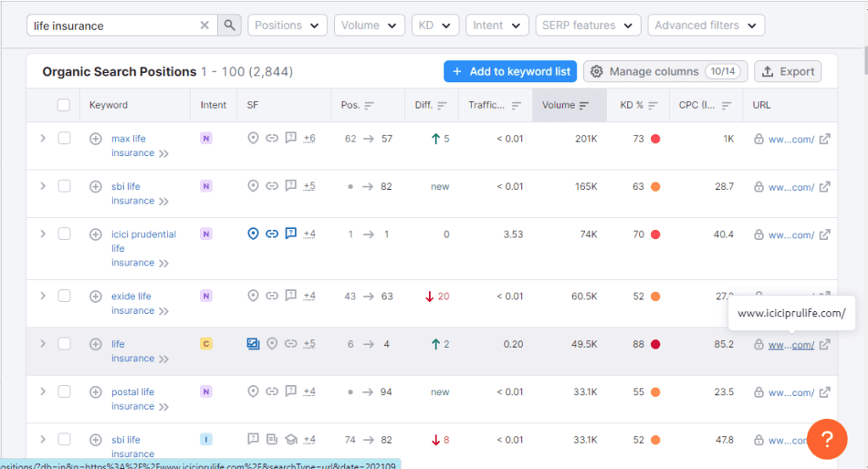Open external link icon in max life row
The image size is (868, 469).
tap(825, 139)
